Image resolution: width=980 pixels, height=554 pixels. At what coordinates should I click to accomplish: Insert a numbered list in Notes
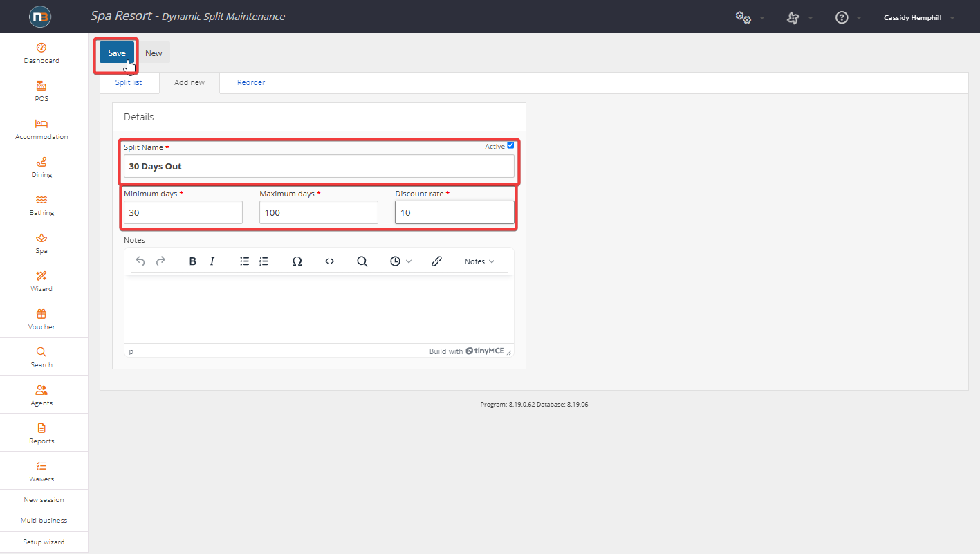tap(264, 261)
